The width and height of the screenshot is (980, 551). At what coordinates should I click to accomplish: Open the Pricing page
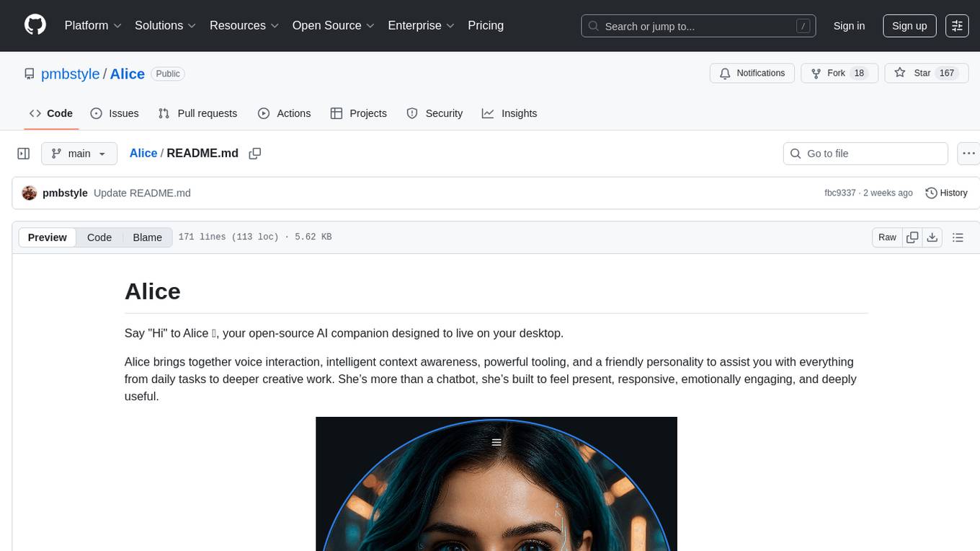pos(486,26)
